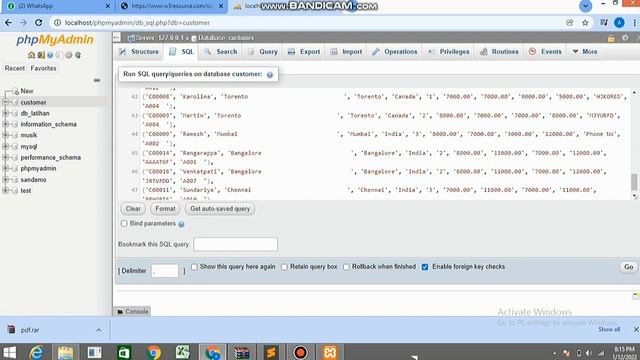This screenshot has width=640, height=360.
Task: Go to phpMyAdmin home icon
Action: (31, 55)
